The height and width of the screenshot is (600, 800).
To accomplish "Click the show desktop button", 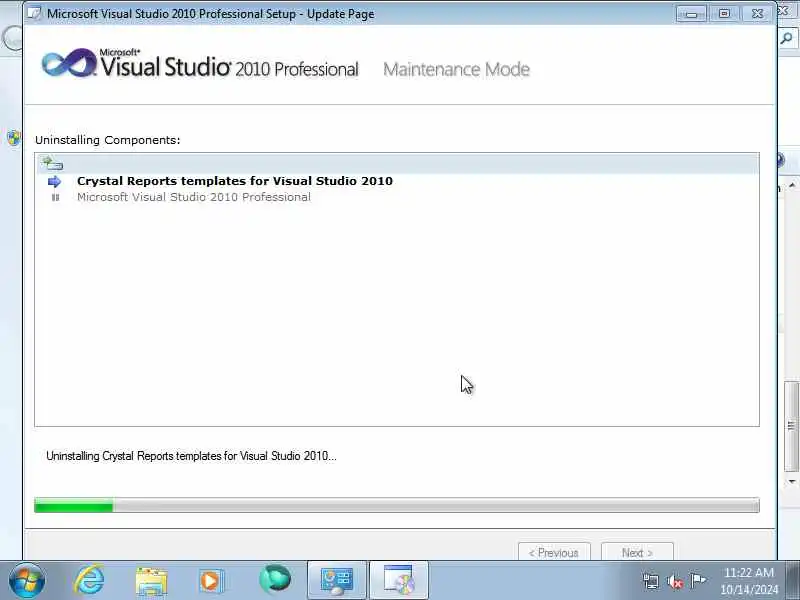I will (x=794, y=580).
